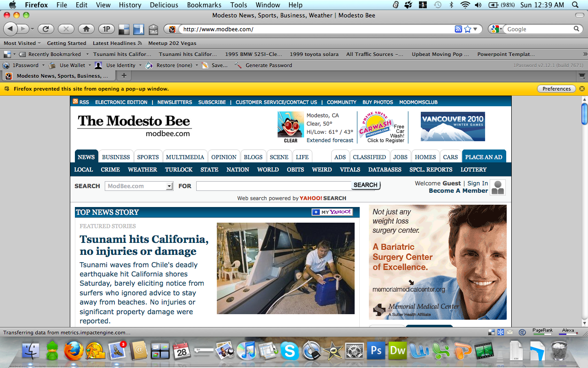588x368 pixels.
Task: Click the RSS feed icon in address bar
Action: [458, 29]
